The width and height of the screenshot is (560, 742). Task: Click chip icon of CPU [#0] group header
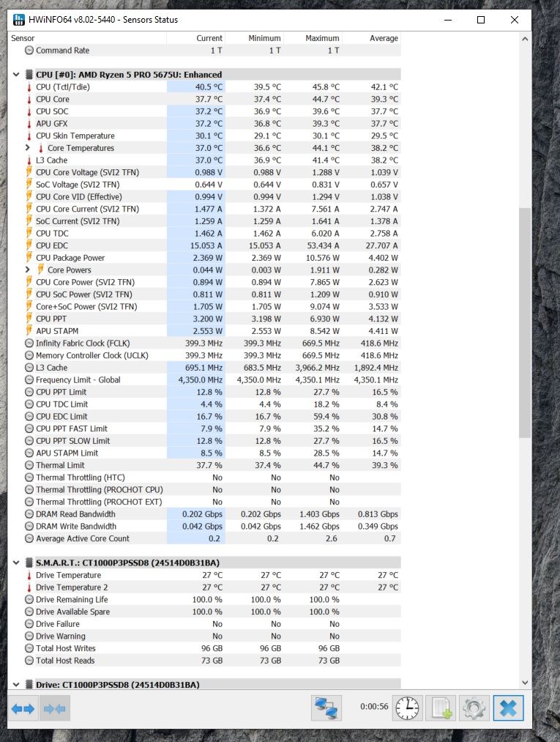coord(29,75)
